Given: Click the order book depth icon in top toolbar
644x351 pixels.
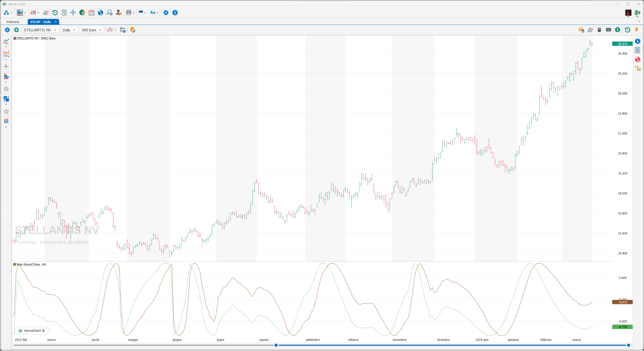Looking at the screenshot, I should coord(46,13).
